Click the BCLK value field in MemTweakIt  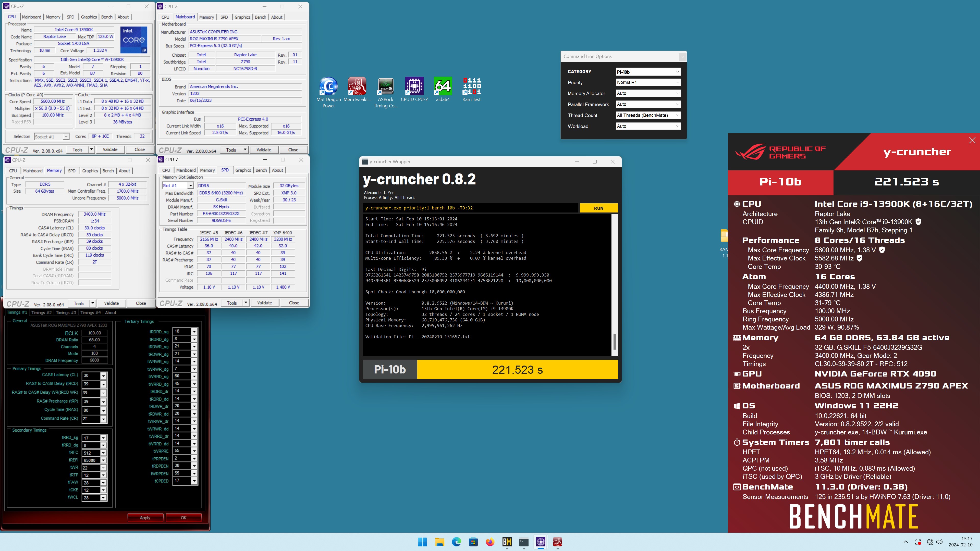[94, 333]
